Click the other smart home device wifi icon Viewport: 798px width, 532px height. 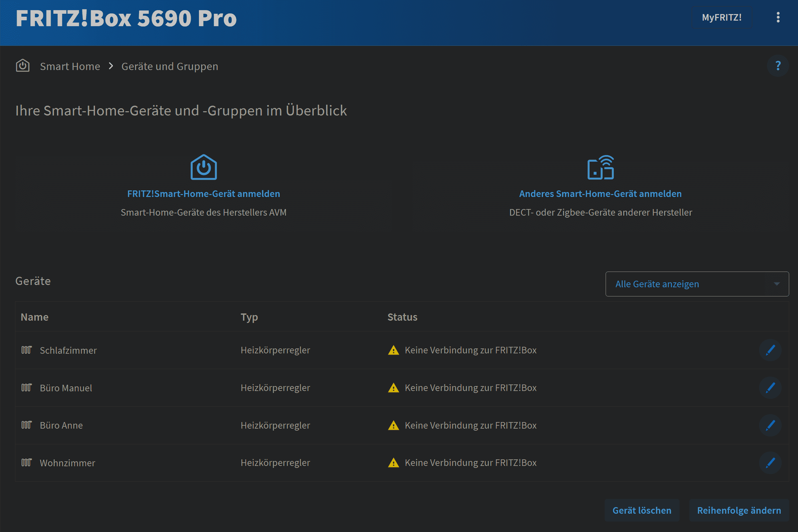(600, 167)
